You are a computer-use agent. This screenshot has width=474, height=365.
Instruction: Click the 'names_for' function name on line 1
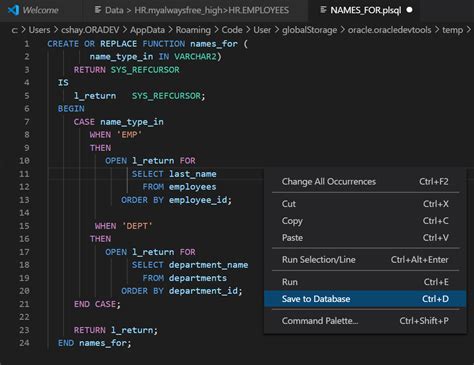pyautogui.click(x=214, y=44)
